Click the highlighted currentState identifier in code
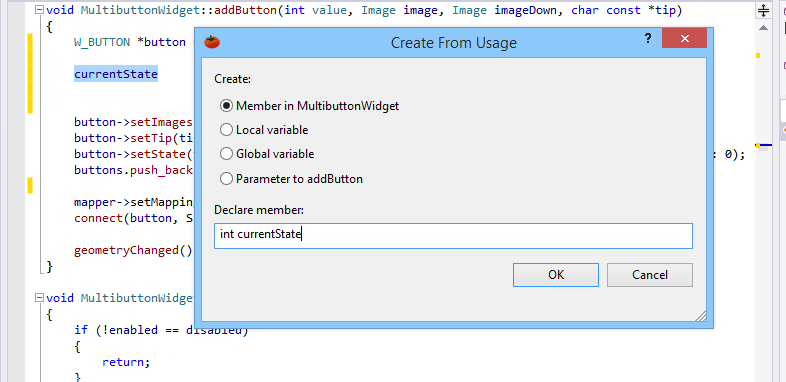The height and width of the screenshot is (382, 786). point(116,74)
